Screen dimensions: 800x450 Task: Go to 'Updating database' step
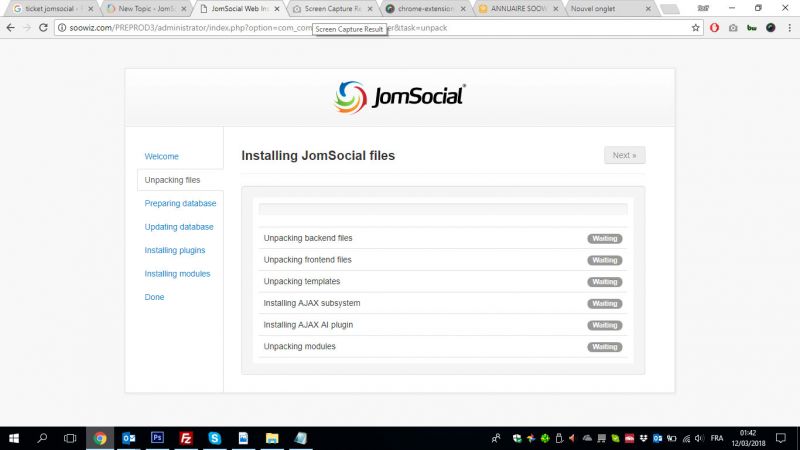(x=179, y=227)
